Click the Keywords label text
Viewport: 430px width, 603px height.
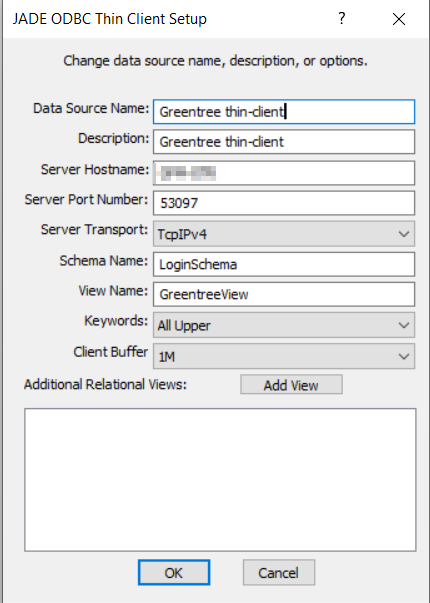tap(116, 321)
